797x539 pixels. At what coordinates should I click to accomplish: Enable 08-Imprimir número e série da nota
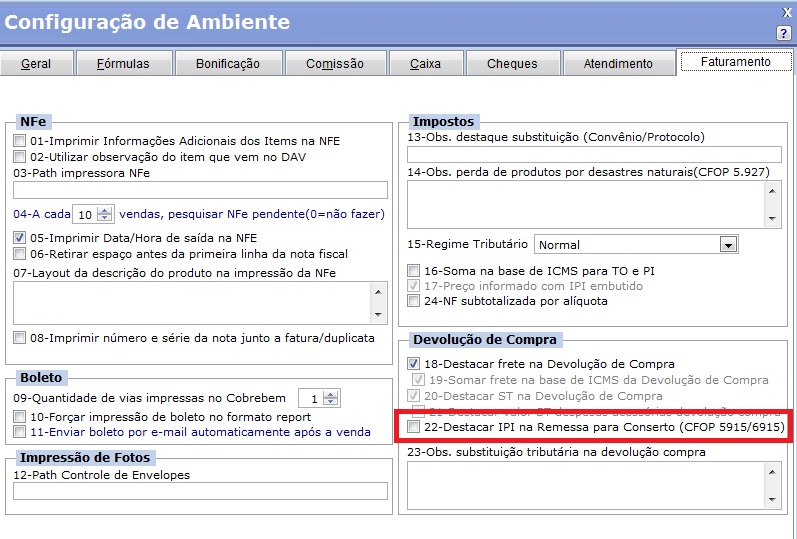(19, 338)
